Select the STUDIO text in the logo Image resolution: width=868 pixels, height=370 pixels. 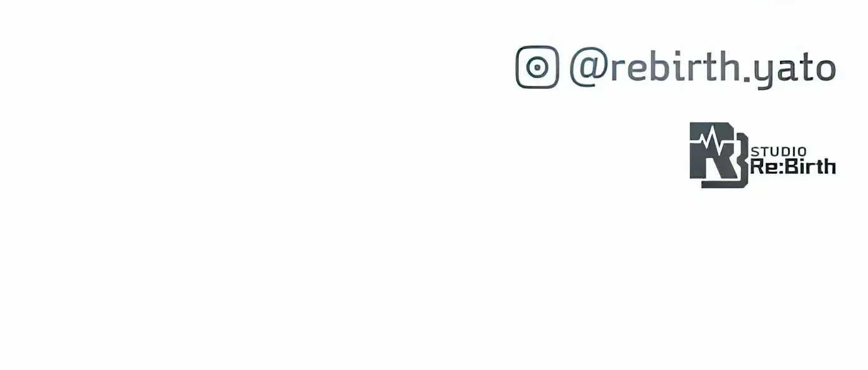click(780, 152)
